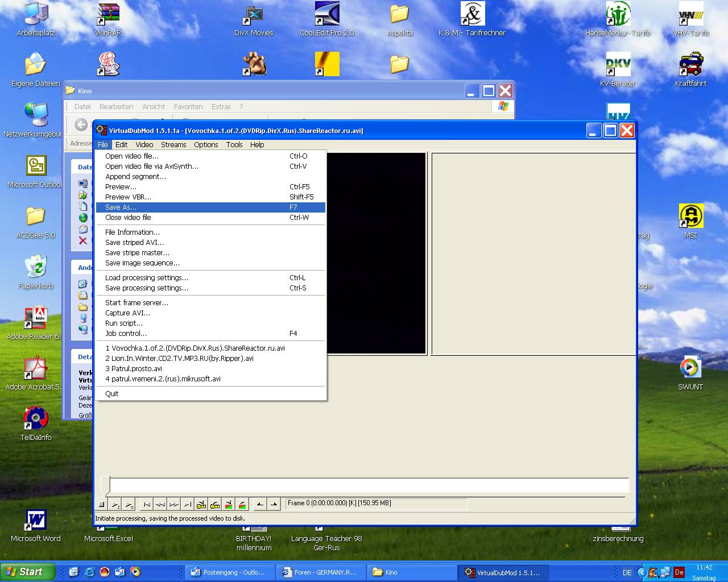The width and height of the screenshot is (728, 582).
Task: Select ACDSee 5.0 folder icon
Action: tap(36, 222)
